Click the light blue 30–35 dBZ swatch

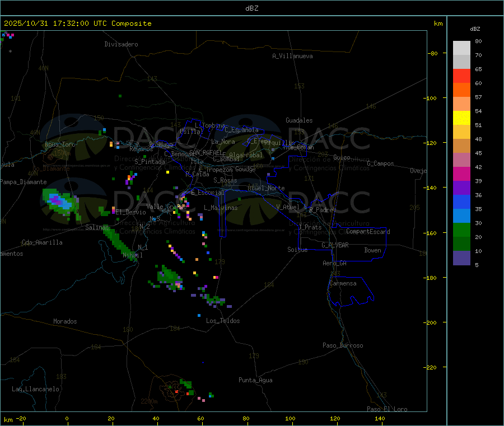pyautogui.click(x=461, y=216)
